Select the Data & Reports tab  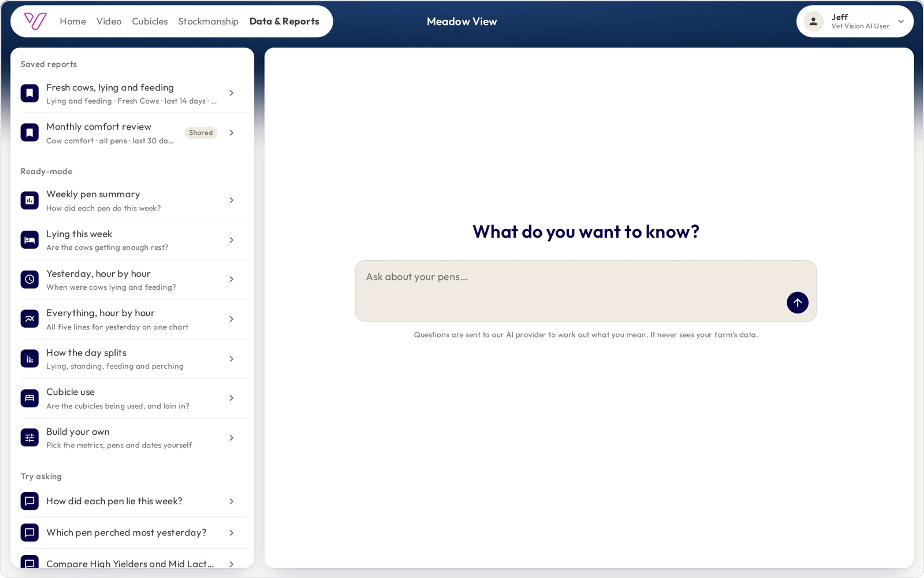coord(284,21)
